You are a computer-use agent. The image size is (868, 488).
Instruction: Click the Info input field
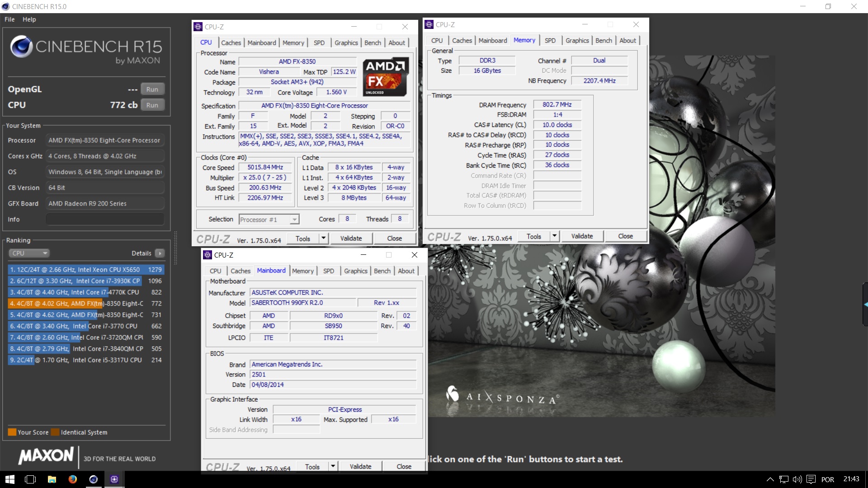point(105,219)
